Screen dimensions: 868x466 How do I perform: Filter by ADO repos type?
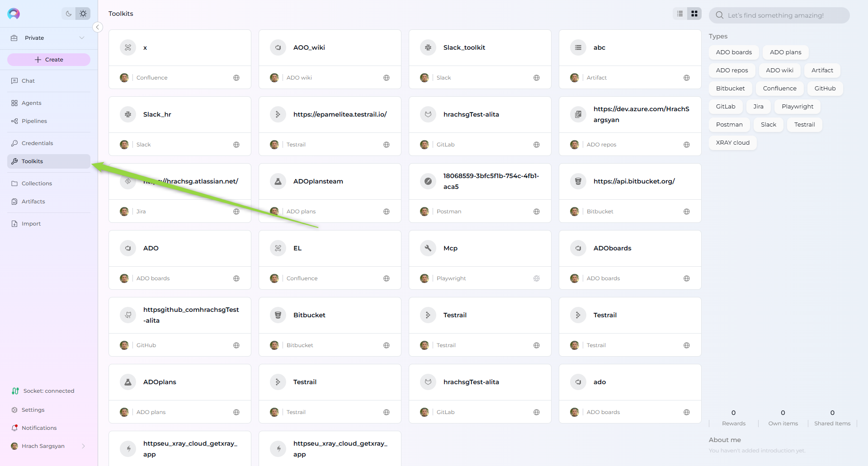tap(732, 71)
